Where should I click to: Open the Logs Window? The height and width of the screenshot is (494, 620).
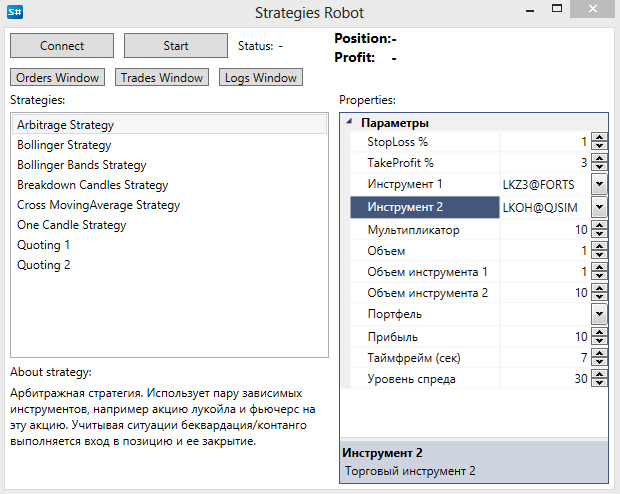tap(260, 77)
